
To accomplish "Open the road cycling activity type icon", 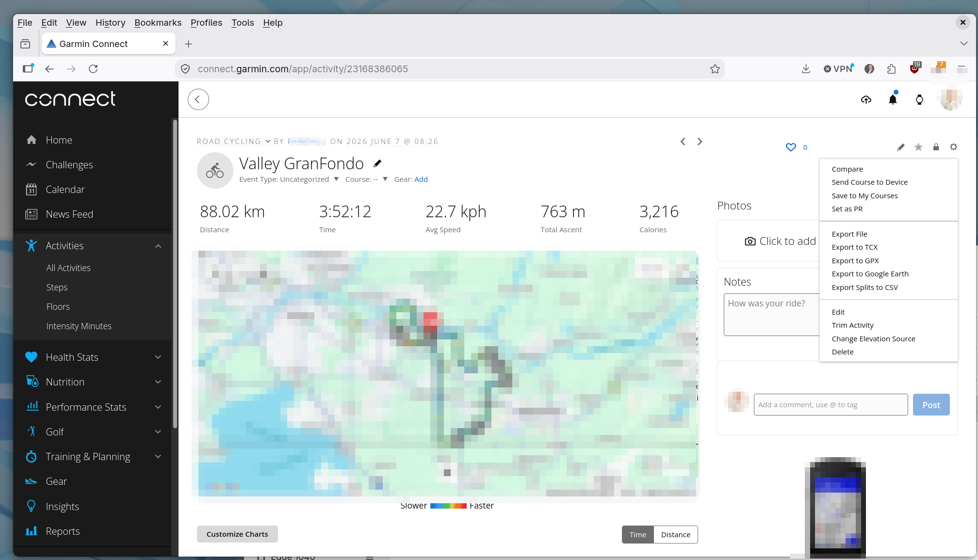I will tap(215, 171).
